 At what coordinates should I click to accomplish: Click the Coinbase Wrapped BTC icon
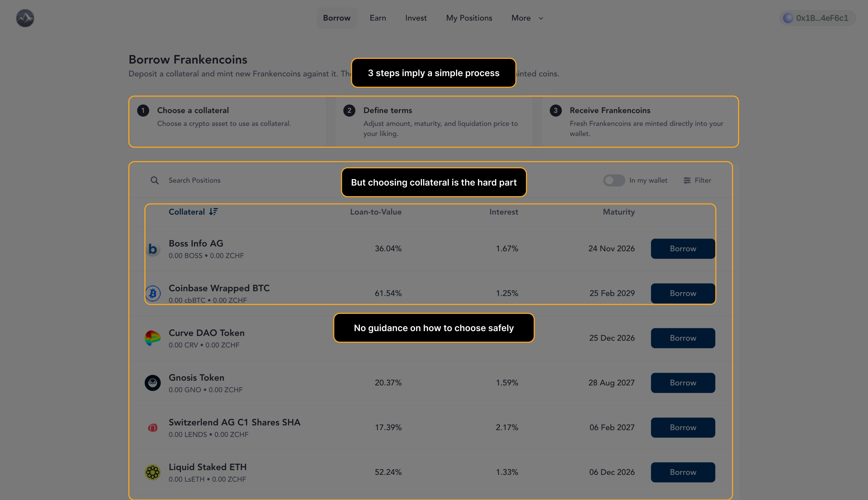click(x=153, y=293)
